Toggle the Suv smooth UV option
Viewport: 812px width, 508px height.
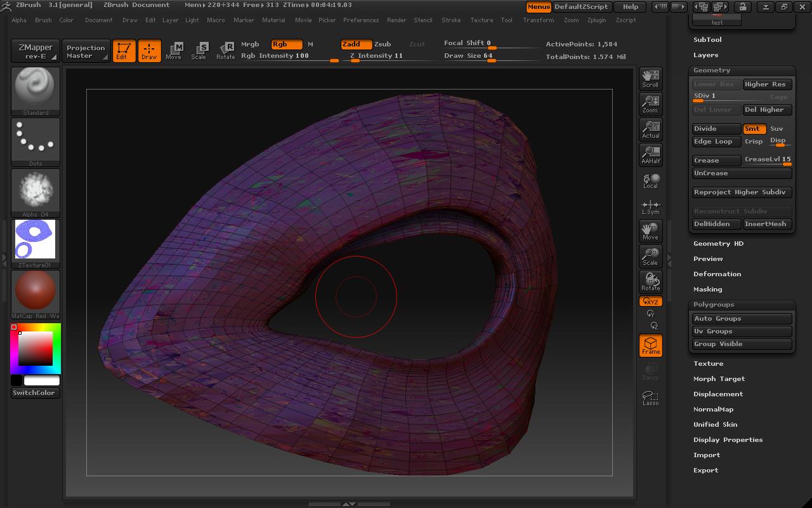(x=776, y=128)
